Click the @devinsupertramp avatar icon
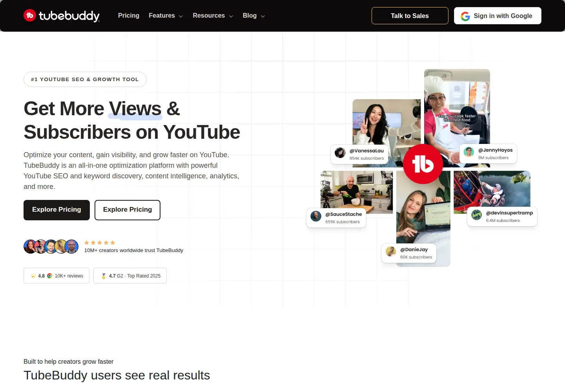This screenshot has height=392, width=565. 477,215
